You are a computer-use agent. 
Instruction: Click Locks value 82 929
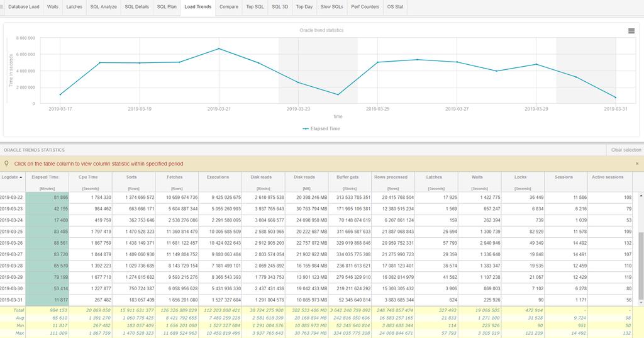[x=536, y=232]
